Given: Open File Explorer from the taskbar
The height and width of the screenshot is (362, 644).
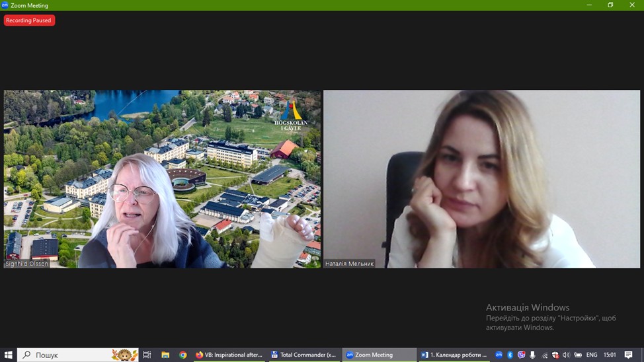Looking at the screenshot, I should click(x=165, y=355).
